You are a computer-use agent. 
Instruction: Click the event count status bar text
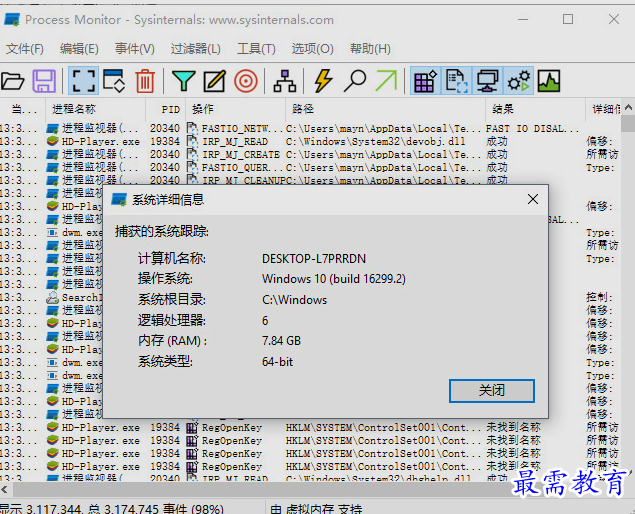pyautogui.click(x=112, y=508)
